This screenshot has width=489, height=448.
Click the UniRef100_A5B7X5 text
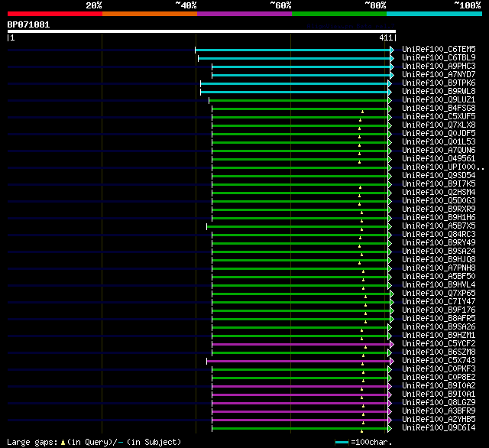439,226
